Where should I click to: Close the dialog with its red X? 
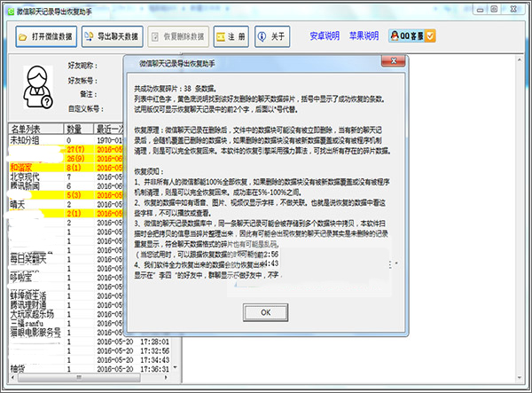pos(393,61)
